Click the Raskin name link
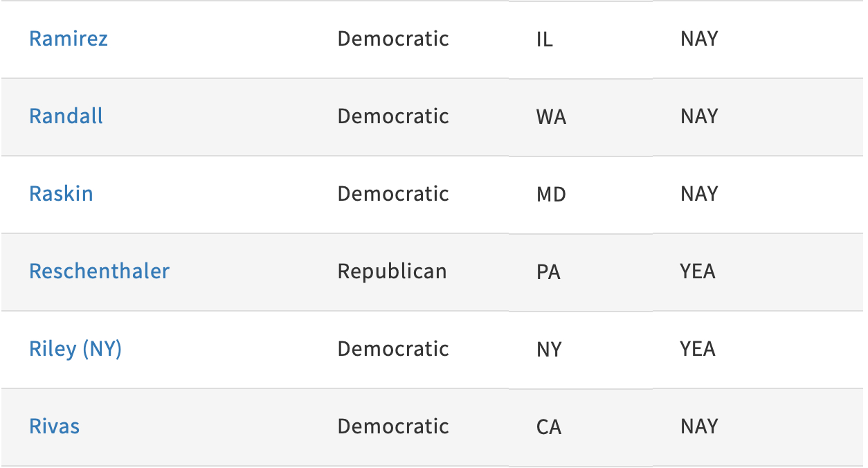This screenshot has width=868, height=468. coord(61,194)
